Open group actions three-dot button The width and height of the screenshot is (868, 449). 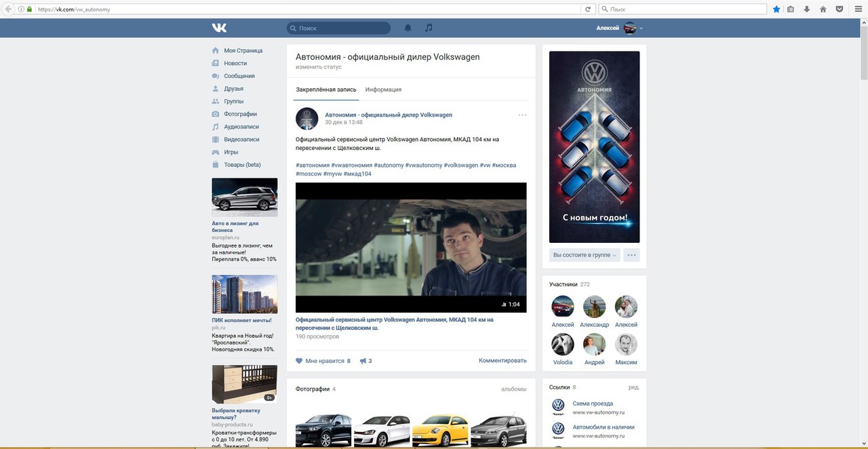coord(631,255)
